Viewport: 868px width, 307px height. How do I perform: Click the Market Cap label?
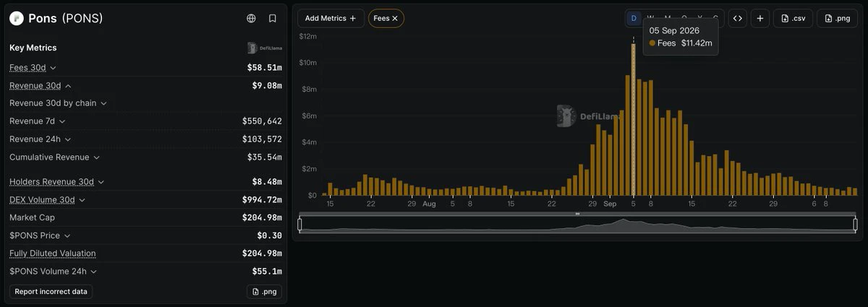(x=32, y=217)
